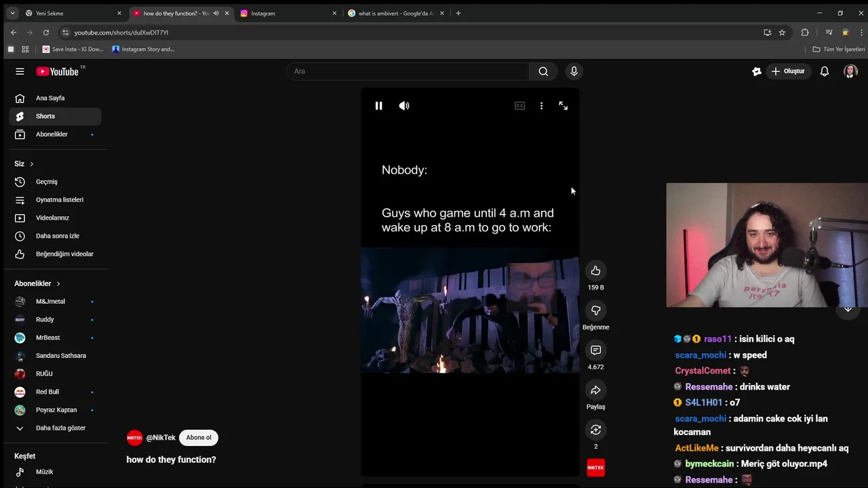This screenshot has width=868, height=488.
Task: Open the Chrome three-dot menu
Action: (x=862, y=33)
